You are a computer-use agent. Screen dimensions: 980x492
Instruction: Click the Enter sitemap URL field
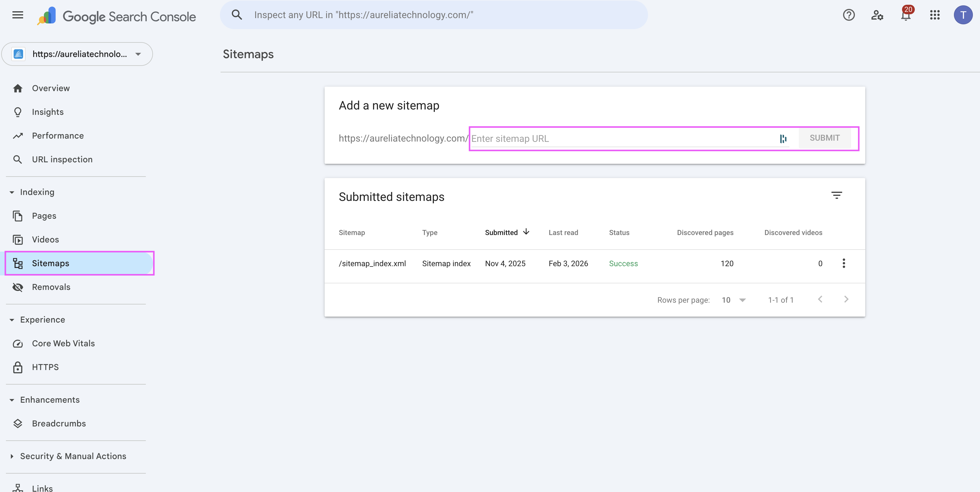609,138
